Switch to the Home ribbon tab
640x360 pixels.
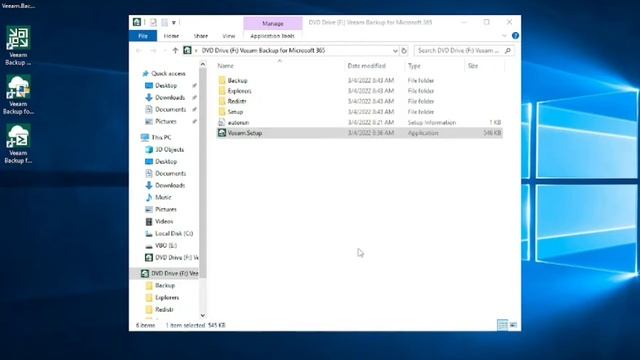(171, 36)
